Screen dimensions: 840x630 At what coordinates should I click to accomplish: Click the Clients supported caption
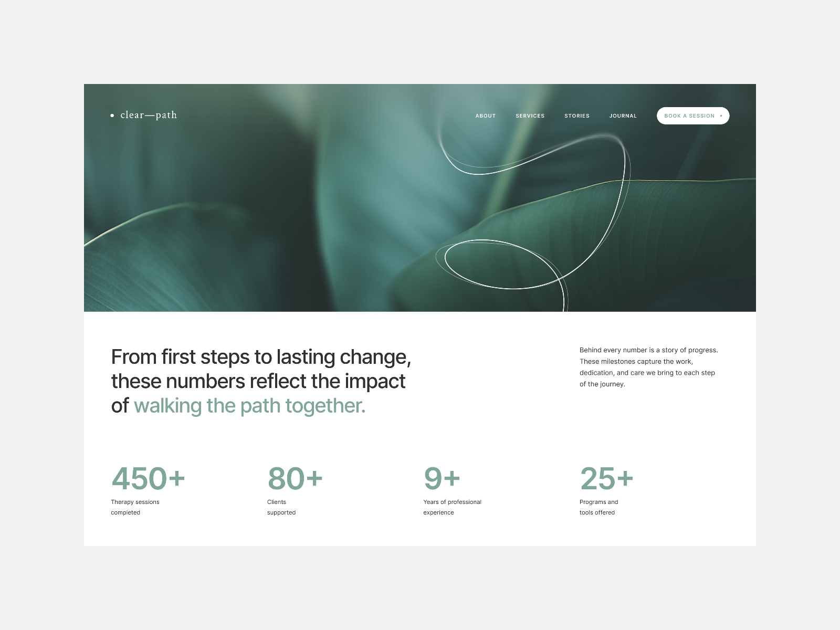tap(281, 507)
